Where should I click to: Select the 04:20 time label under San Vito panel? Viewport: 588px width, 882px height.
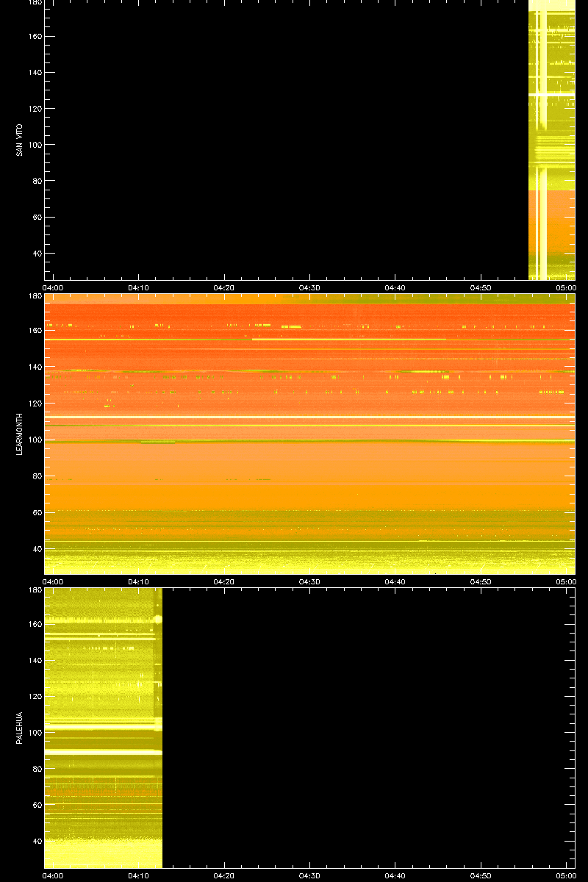(x=224, y=287)
